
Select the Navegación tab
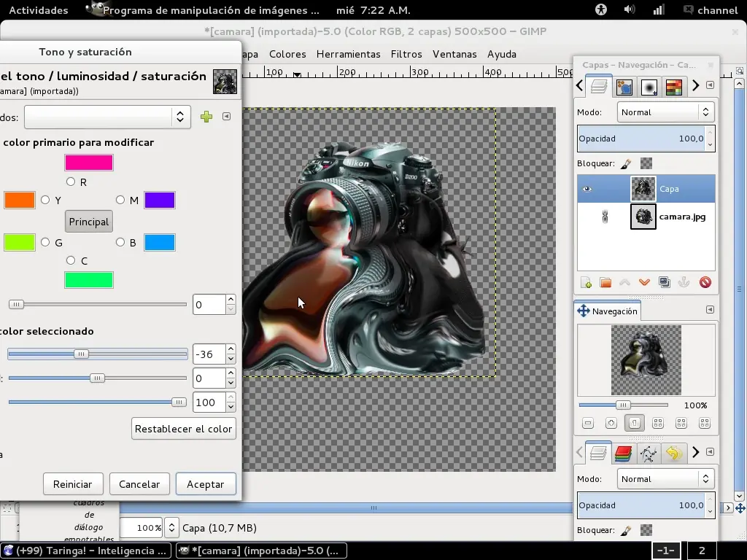[x=608, y=311]
